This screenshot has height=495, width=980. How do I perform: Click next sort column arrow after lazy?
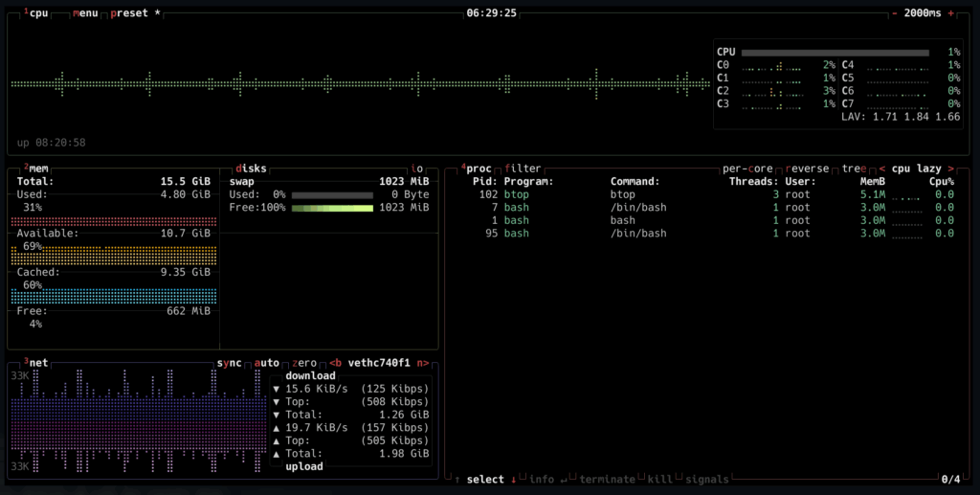coord(949,169)
